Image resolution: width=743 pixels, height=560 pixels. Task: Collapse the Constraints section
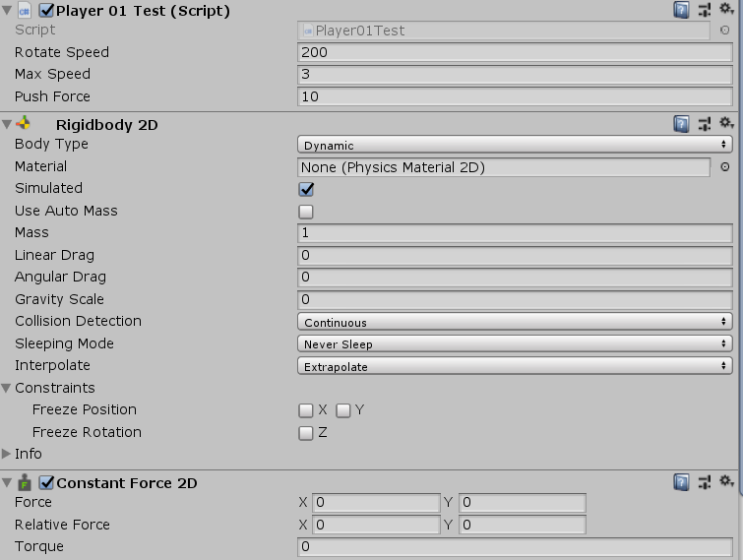coord(6,388)
